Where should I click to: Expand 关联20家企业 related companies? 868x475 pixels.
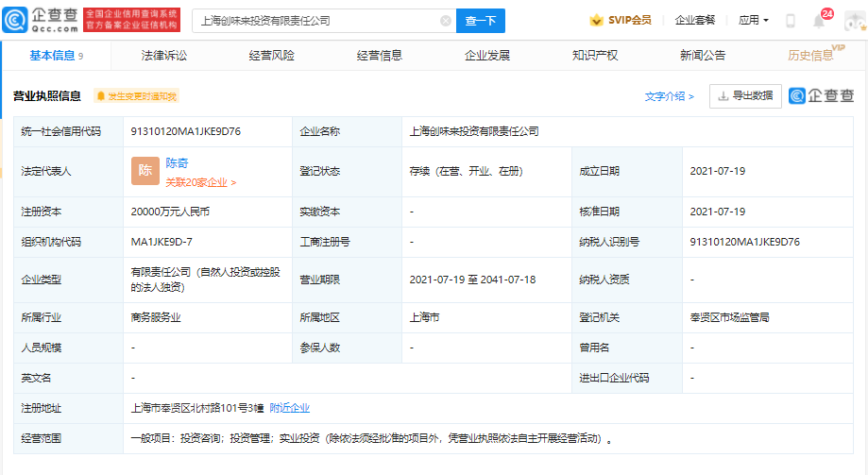[200, 182]
